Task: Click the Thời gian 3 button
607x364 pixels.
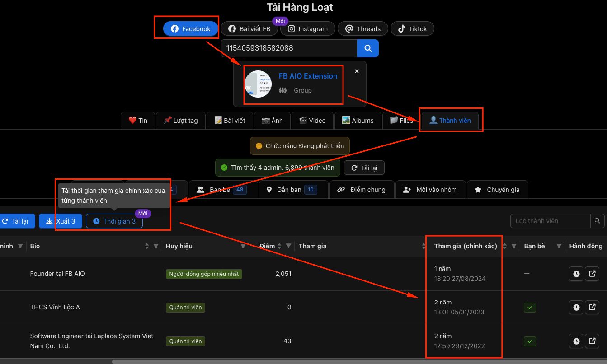Action: 114,221
